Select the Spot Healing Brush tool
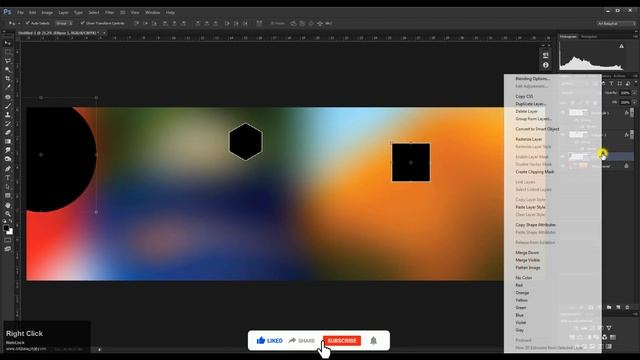This screenshot has width=640, height=360. coord(8,97)
